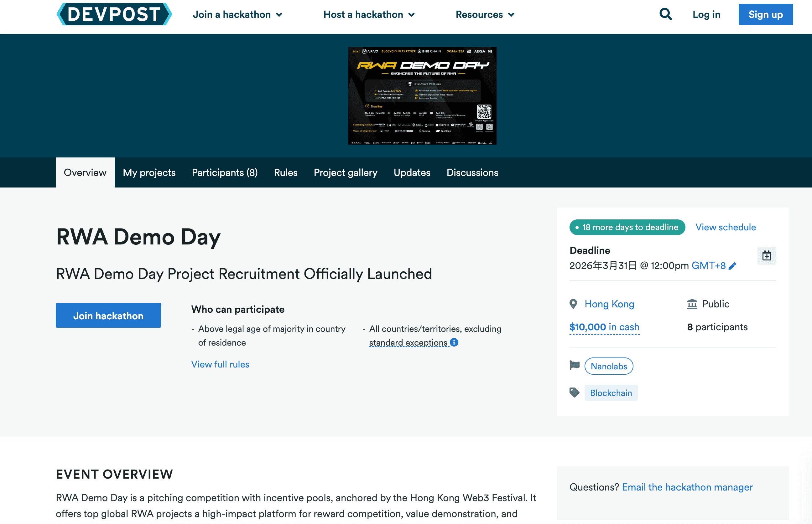Viewport: 812px width, 524px height.
Task: Email the hackathon manager
Action: pyautogui.click(x=687, y=487)
